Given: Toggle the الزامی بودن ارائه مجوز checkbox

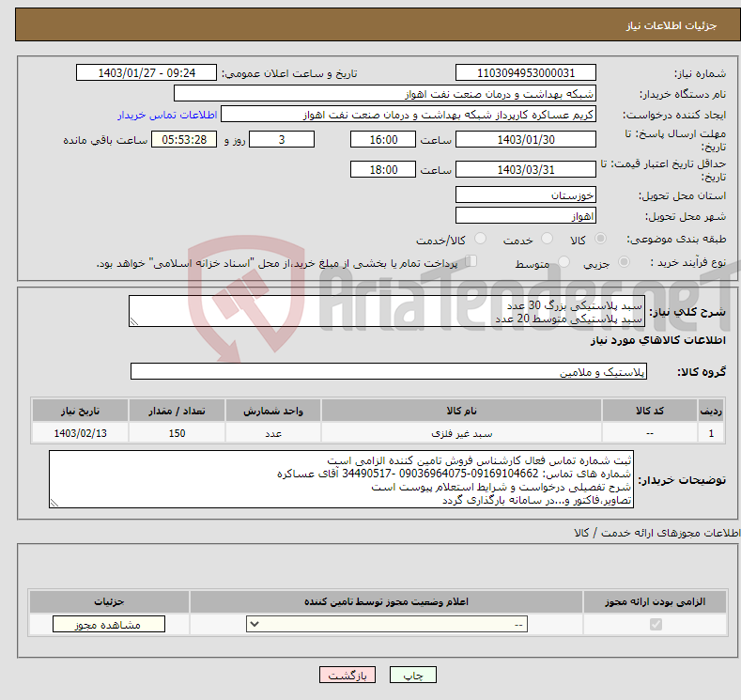Looking at the screenshot, I should tap(656, 625).
